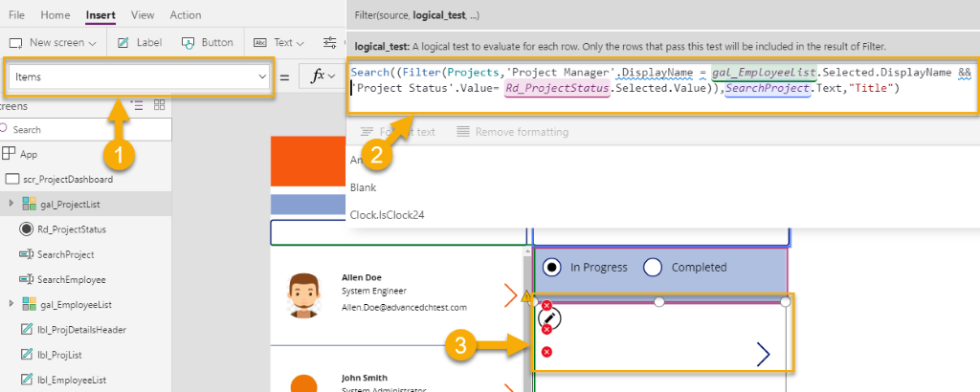980x392 pixels.
Task: Click the orange header rectangle on canvas
Action: pos(308,161)
